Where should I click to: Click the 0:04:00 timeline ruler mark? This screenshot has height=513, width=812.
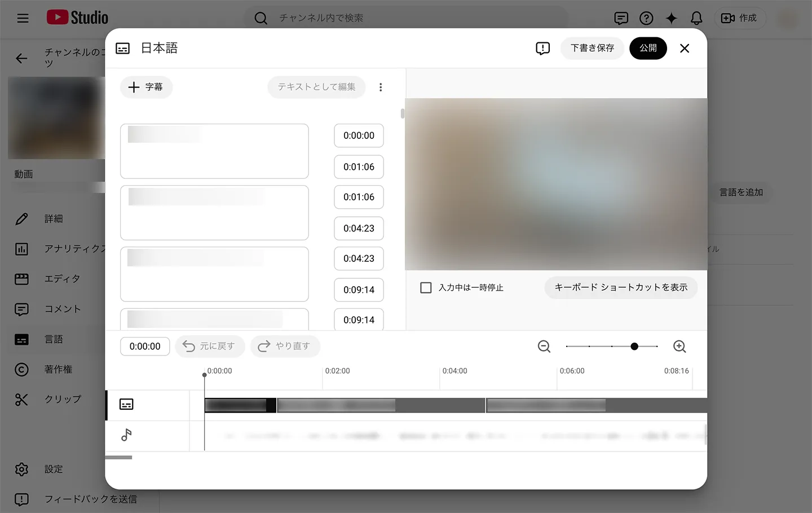(x=454, y=371)
